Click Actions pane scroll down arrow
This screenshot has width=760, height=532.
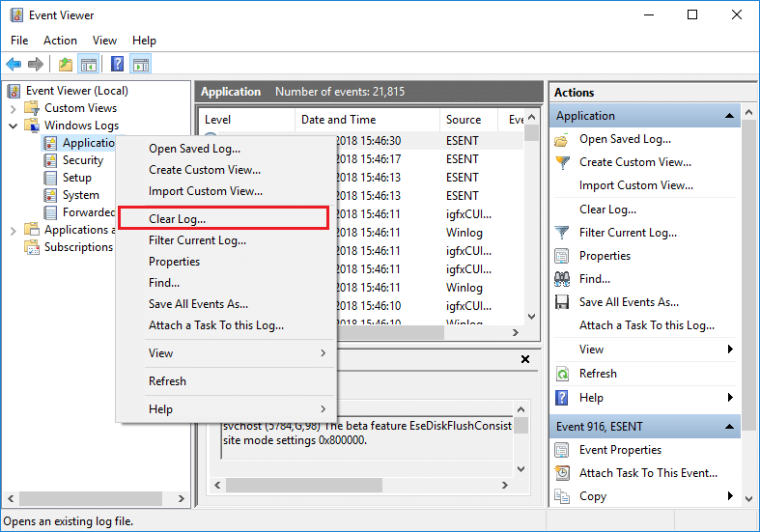click(x=748, y=498)
